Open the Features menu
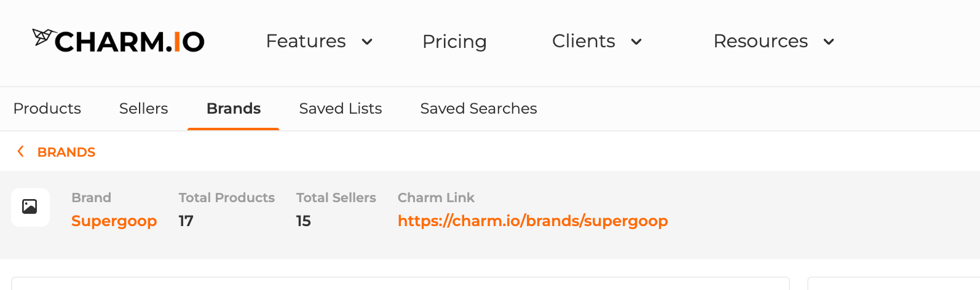 click(x=306, y=41)
